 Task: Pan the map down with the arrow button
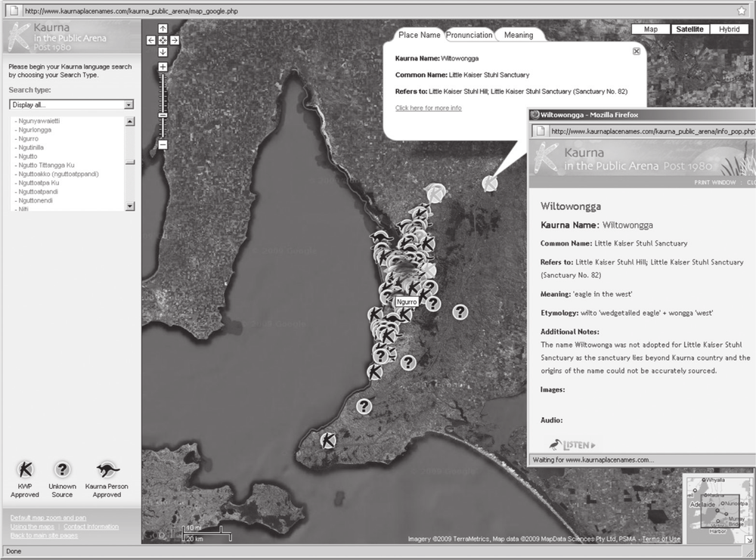(x=163, y=52)
